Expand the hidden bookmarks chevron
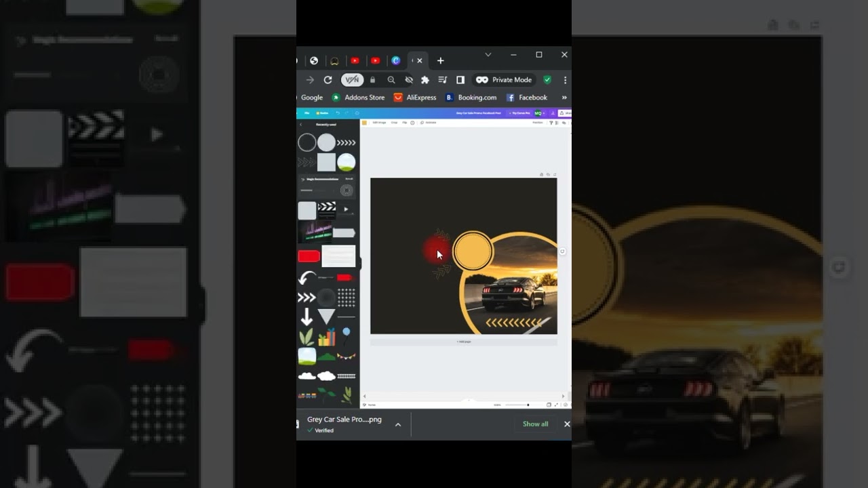The image size is (868, 488). click(x=564, y=98)
